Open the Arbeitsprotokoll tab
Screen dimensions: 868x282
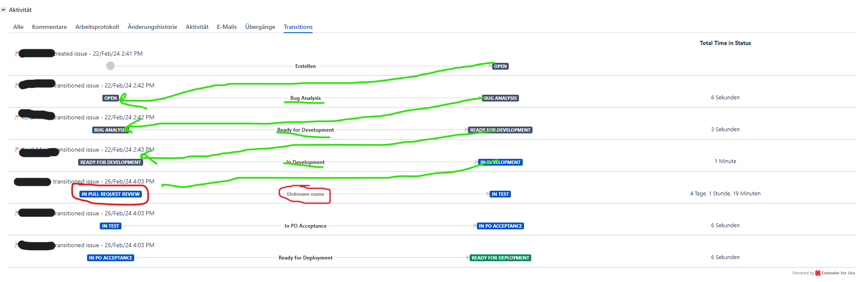pos(97,27)
